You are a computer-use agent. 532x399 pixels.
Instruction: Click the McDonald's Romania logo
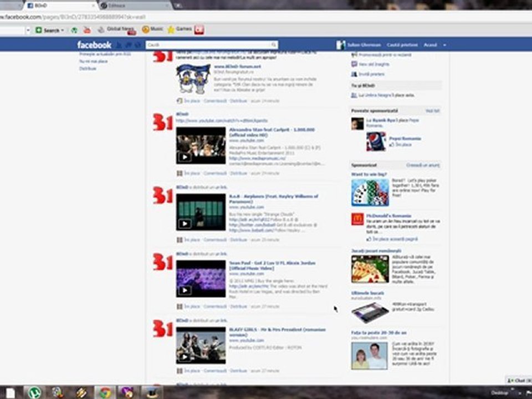tap(357, 219)
